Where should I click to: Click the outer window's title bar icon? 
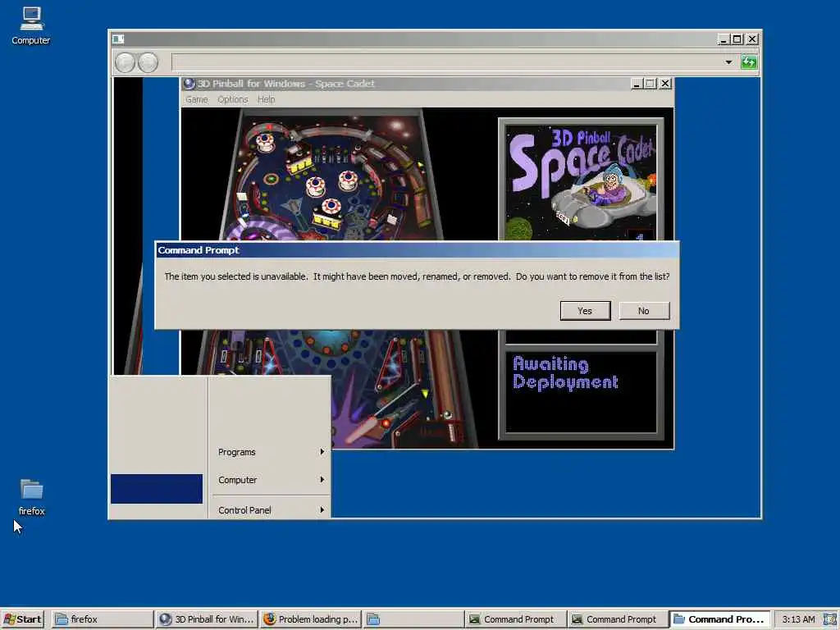(x=118, y=39)
